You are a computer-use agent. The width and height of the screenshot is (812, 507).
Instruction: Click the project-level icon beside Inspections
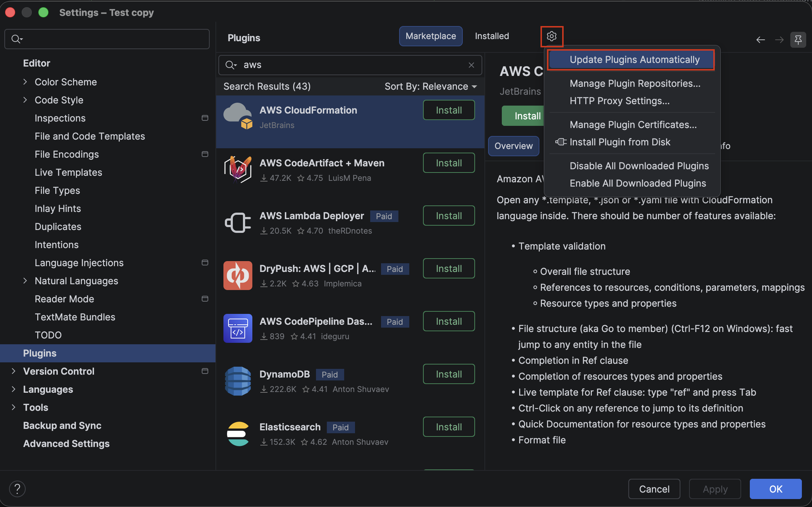click(205, 118)
